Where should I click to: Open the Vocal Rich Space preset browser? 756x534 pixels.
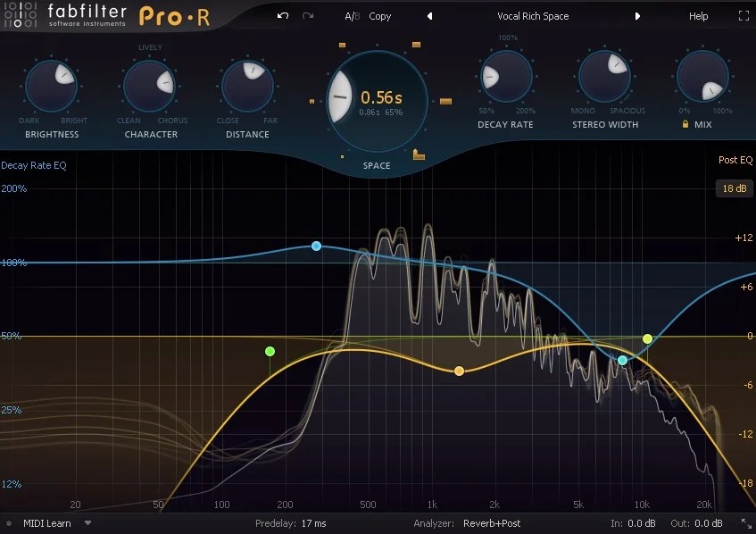(533, 15)
